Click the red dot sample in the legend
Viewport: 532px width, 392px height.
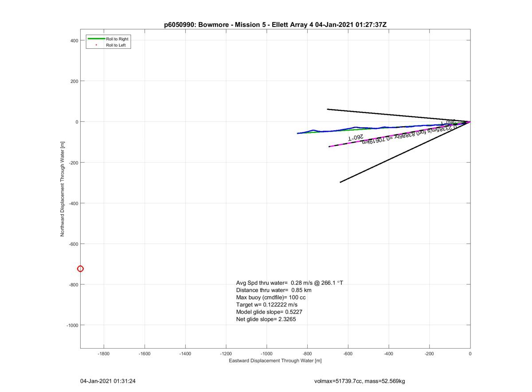[96, 45]
